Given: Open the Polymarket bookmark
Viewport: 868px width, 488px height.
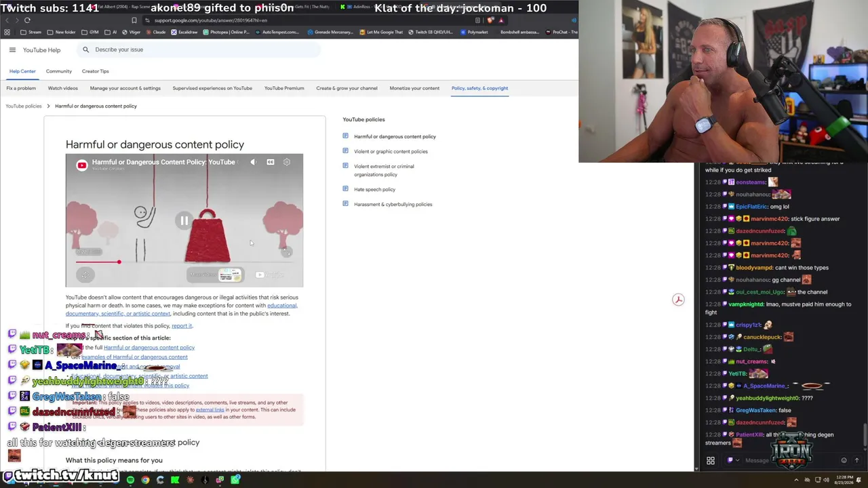Looking at the screenshot, I should [x=474, y=32].
